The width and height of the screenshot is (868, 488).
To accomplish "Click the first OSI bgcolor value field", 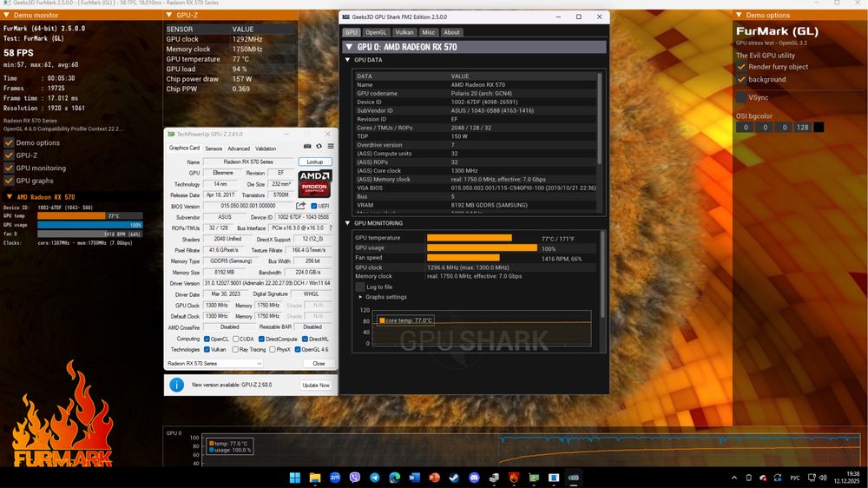I will pos(745,128).
